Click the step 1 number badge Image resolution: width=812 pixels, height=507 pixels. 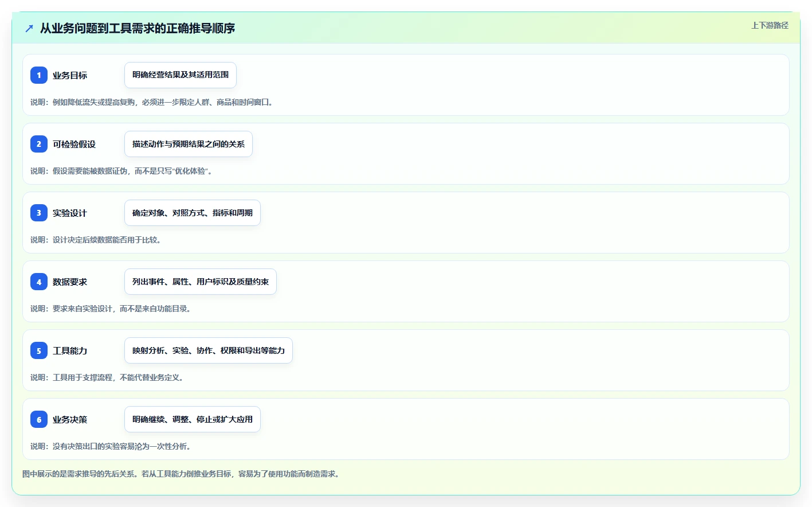[39, 75]
